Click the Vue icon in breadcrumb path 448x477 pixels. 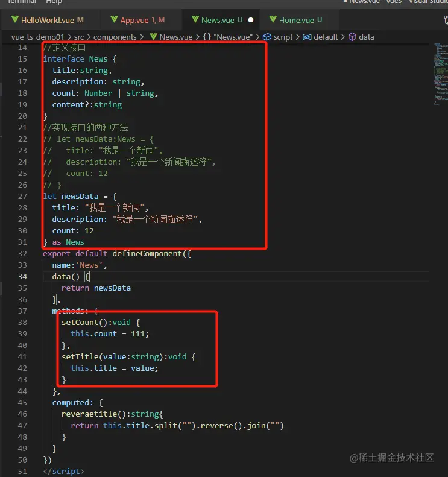click(154, 37)
